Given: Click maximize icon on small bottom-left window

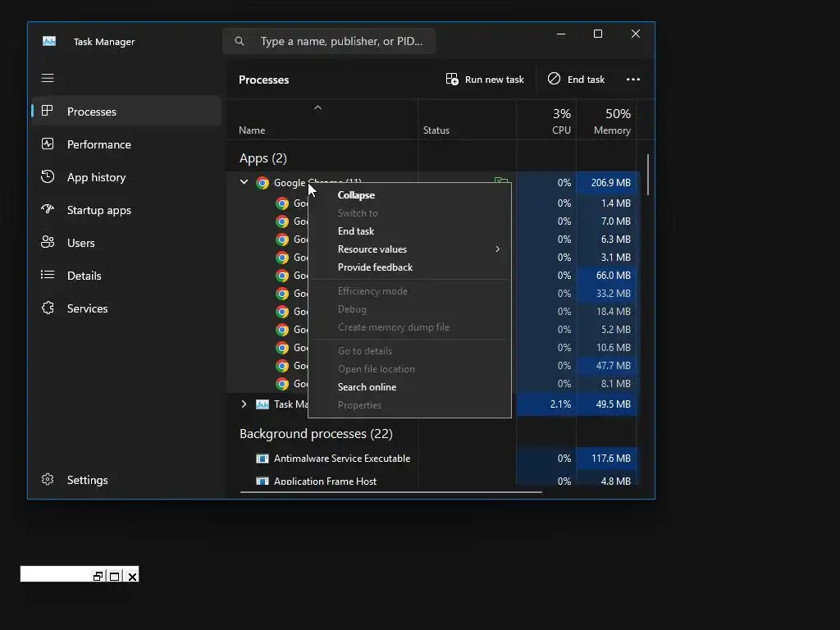Looking at the screenshot, I should (115, 577).
